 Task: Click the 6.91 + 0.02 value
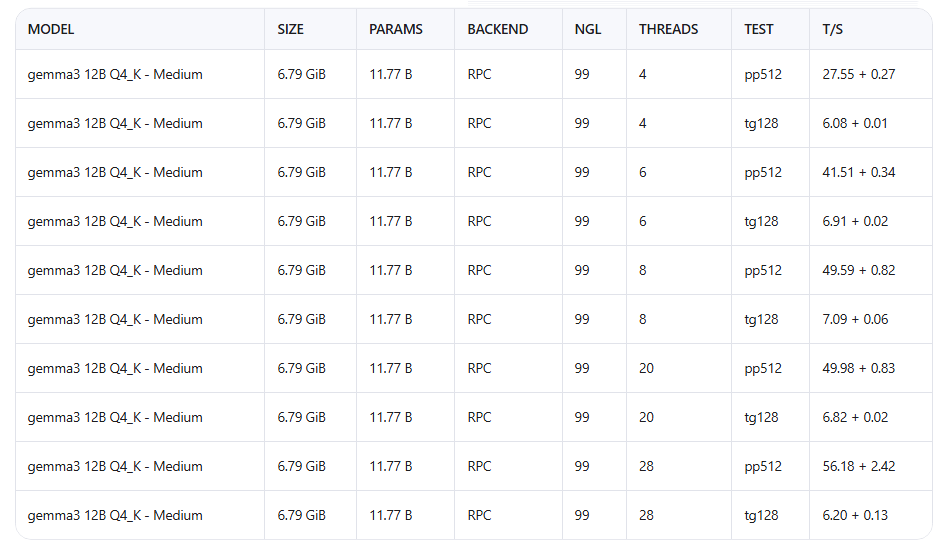click(855, 221)
